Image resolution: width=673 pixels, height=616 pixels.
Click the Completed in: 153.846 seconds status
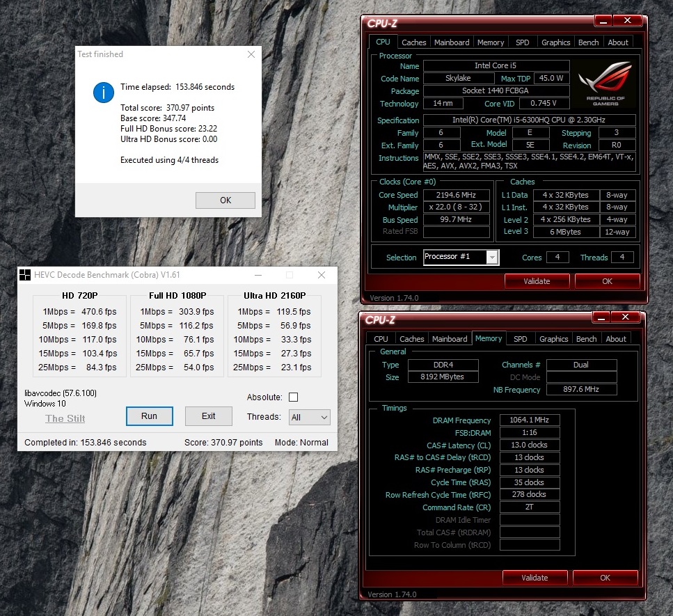coord(86,443)
